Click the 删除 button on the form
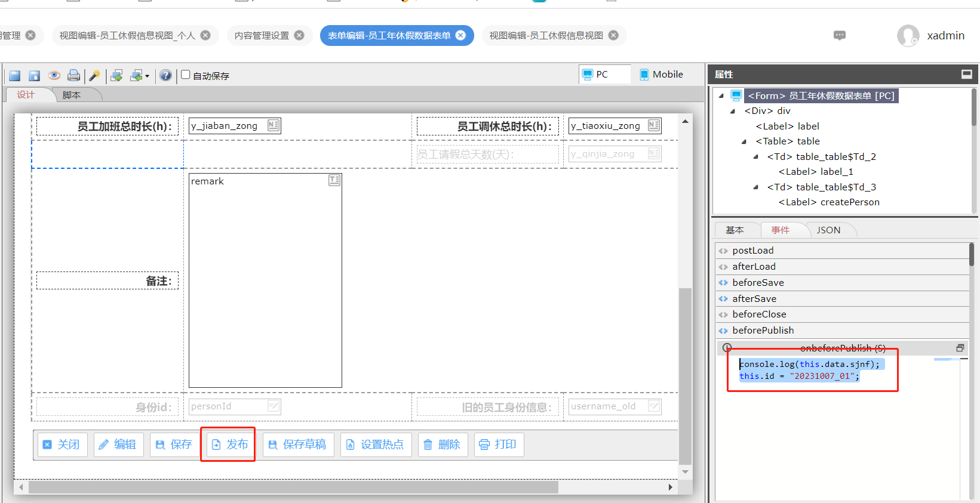This screenshot has width=980, height=503. (x=443, y=445)
